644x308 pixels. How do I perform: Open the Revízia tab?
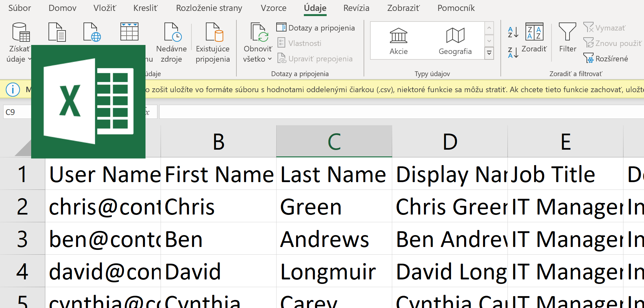(x=356, y=8)
